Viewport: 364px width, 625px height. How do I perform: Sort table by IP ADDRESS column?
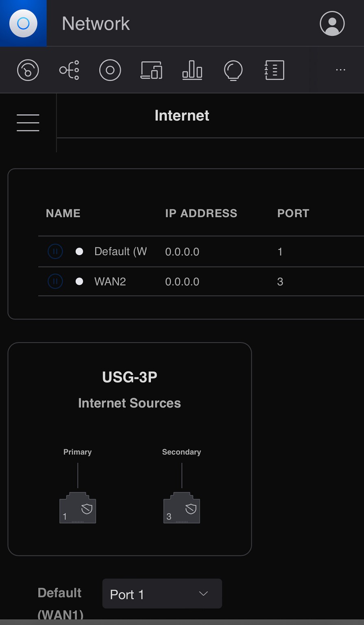click(201, 213)
